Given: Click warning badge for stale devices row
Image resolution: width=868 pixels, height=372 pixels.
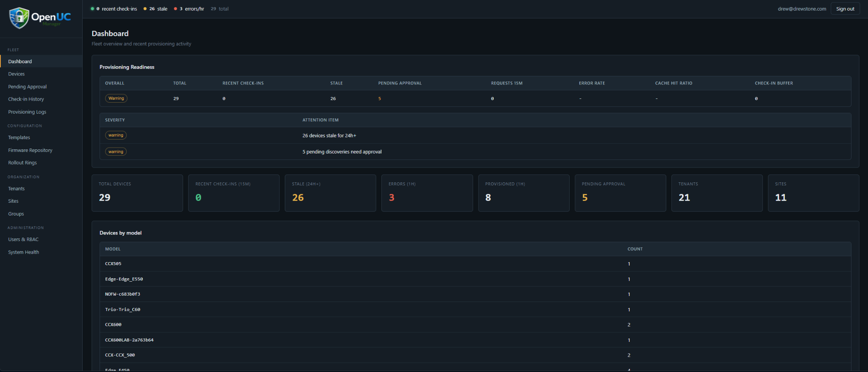Looking at the screenshot, I should 116,135.
